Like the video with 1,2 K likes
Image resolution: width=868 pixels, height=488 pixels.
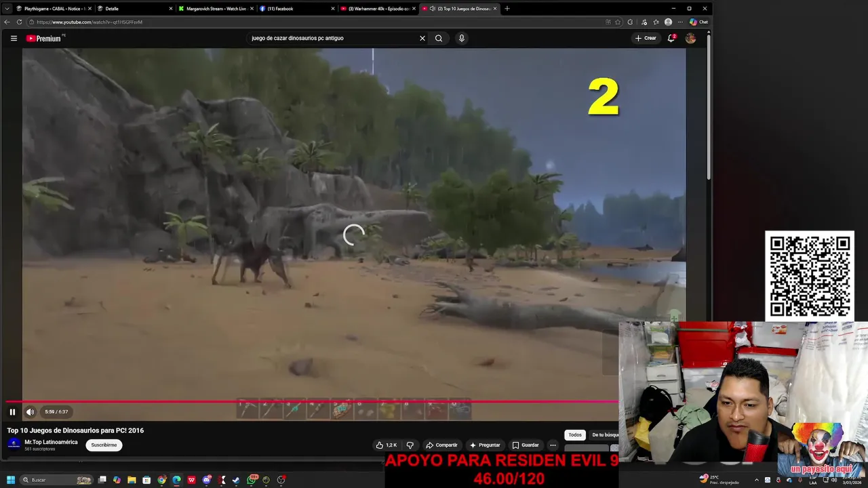tap(387, 445)
